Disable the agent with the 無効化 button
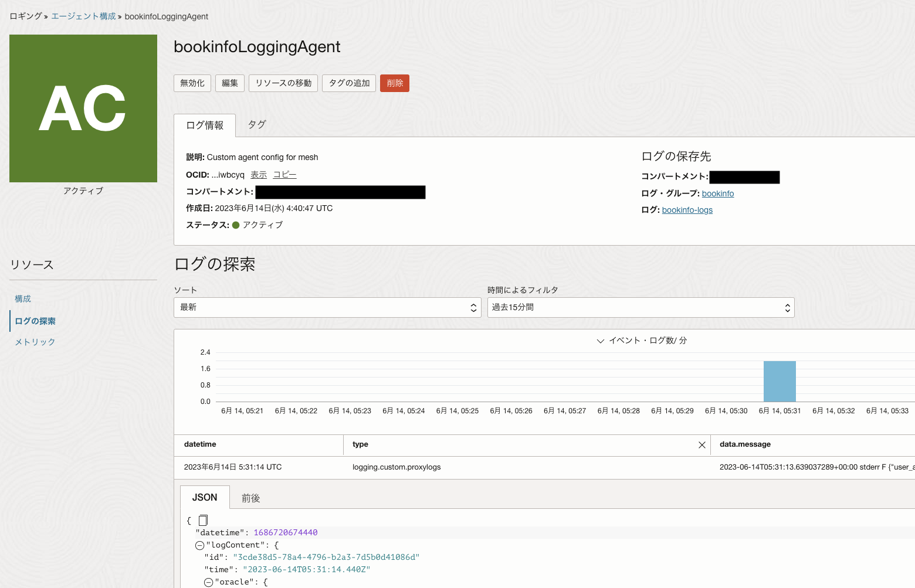The image size is (915, 588). [192, 83]
